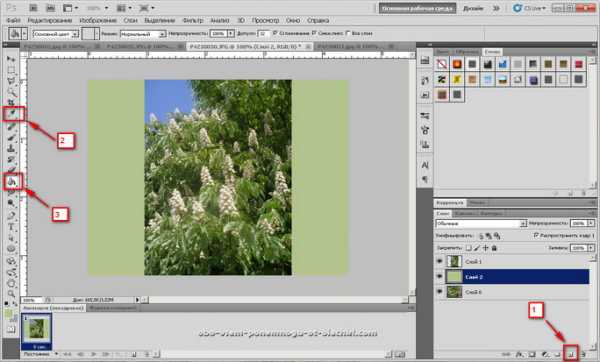
Task: Click the Дизайн workspace button
Action: point(473,8)
